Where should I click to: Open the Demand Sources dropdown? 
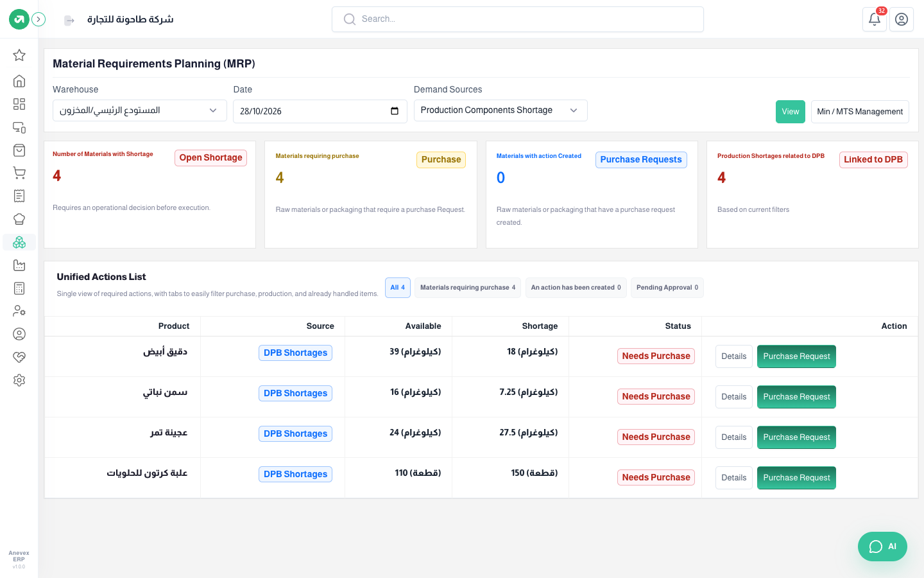(501, 110)
